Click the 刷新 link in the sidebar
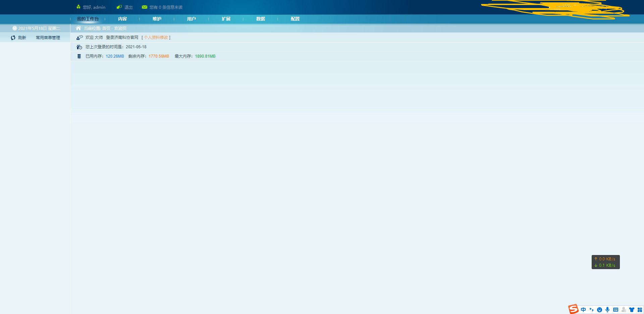Viewport: 644px width, 314px height. (22, 38)
